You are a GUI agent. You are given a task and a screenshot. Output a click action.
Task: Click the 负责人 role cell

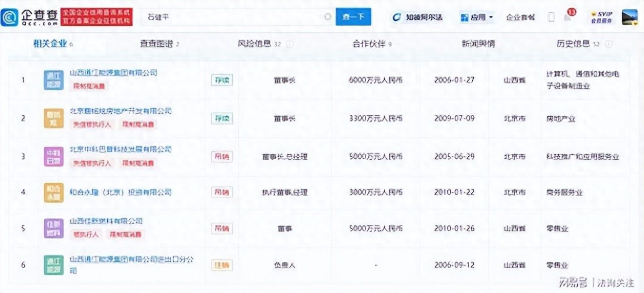point(285,265)
